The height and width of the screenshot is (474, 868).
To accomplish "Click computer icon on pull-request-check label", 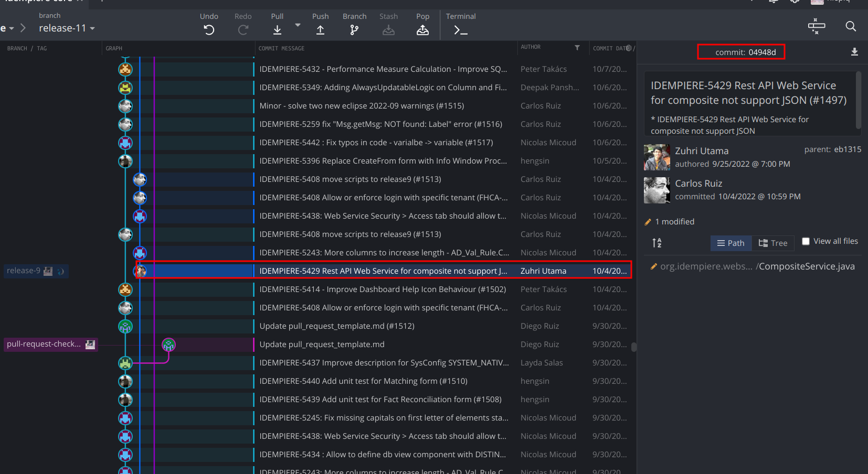I will (x=90, y=344).
